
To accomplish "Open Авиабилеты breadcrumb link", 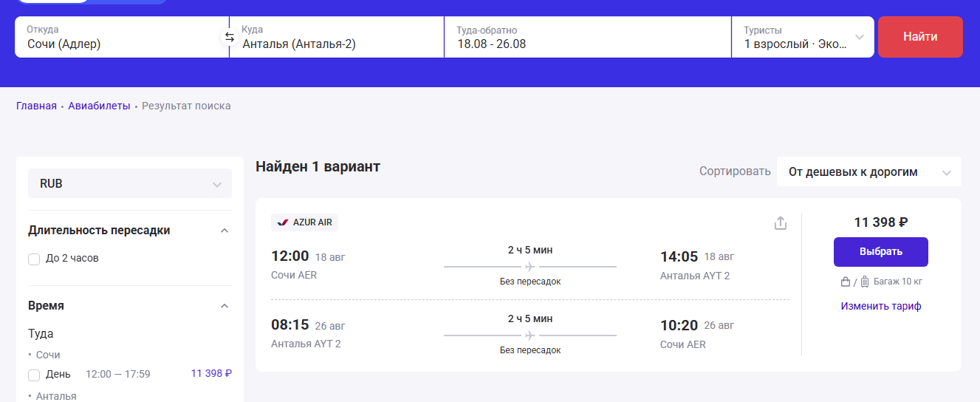I will 99,106.
